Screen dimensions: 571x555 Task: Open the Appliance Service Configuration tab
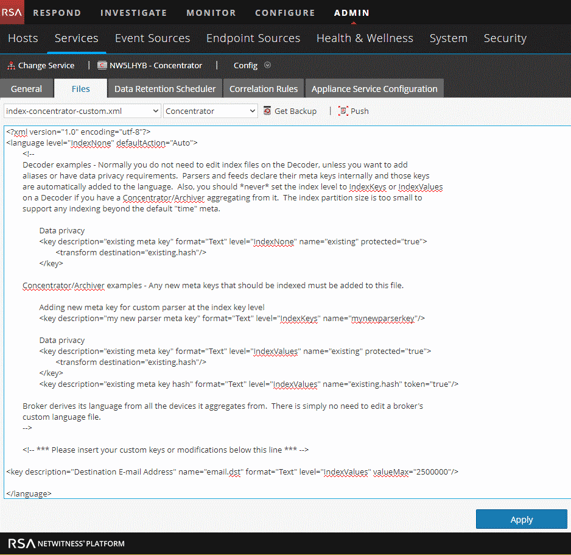(x=374, y=89)
